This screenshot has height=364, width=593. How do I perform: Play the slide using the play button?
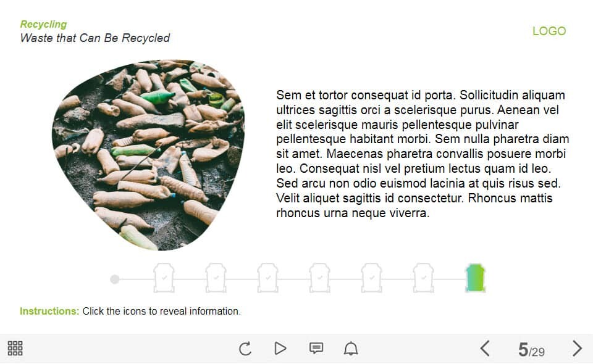point(280,348)
